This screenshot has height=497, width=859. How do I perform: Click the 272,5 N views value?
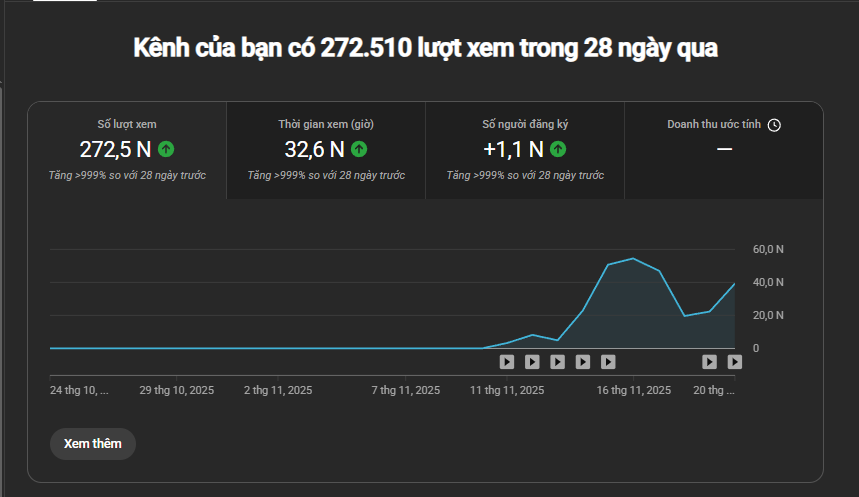115,149
